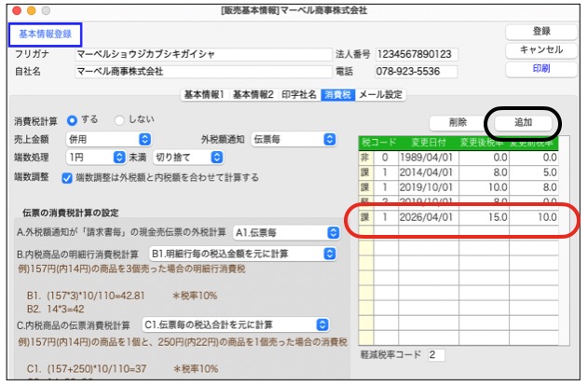Open the 基本情報2 tab
588x386 pixels.
coord(253,94)
